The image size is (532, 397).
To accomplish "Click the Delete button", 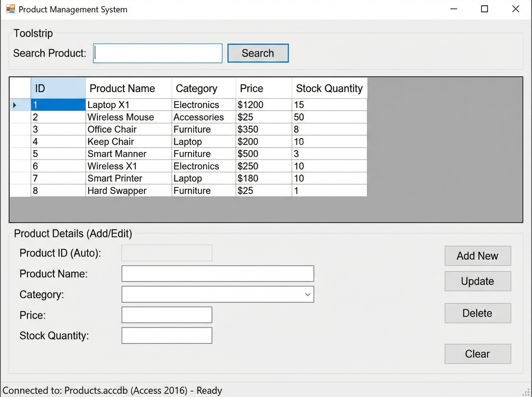I will (x=477, y=313).
